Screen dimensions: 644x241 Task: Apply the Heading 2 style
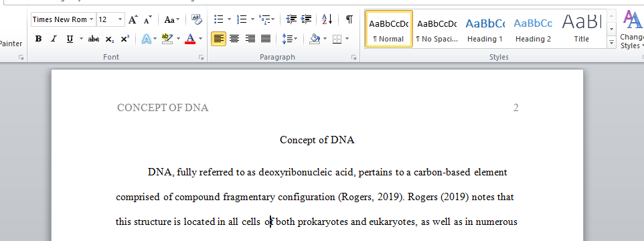(533, 29)
